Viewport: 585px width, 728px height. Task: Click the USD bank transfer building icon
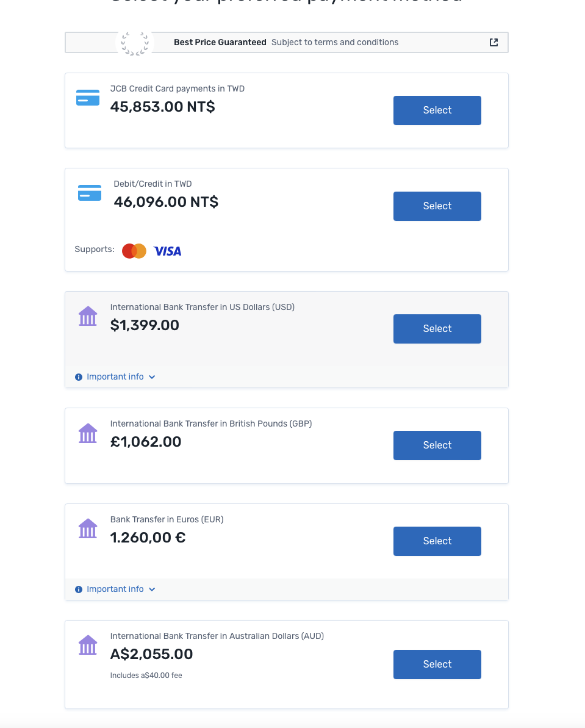coord(88,316)
